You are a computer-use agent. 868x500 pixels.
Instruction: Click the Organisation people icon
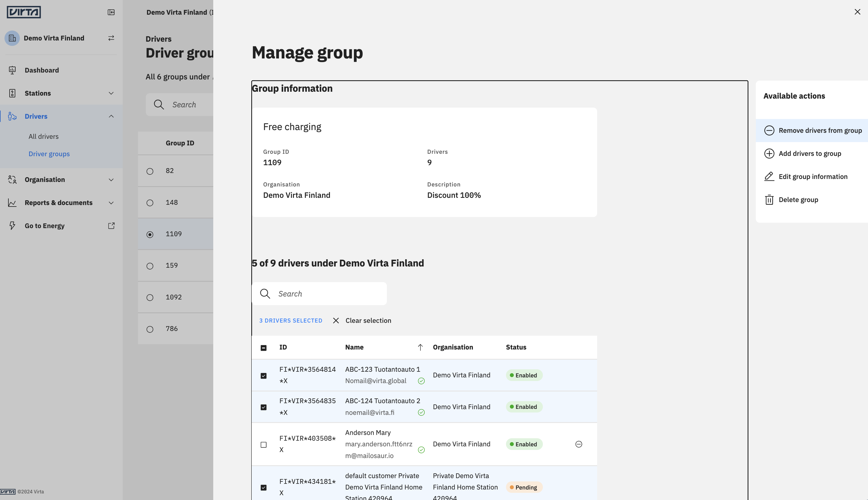coord(12,180)
